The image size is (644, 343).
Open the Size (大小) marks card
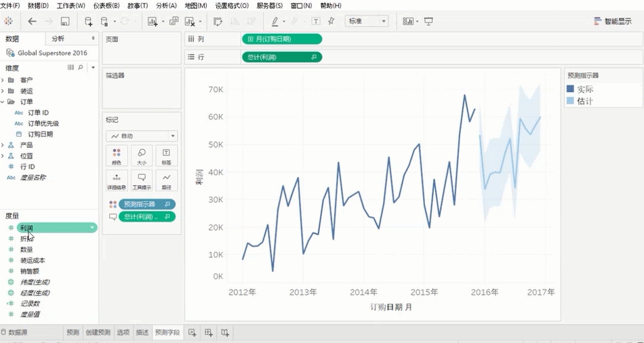point(142,156)
